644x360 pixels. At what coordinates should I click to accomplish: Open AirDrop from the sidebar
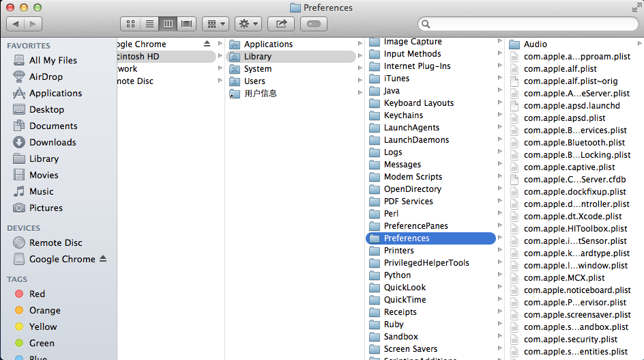pos(46,77)
